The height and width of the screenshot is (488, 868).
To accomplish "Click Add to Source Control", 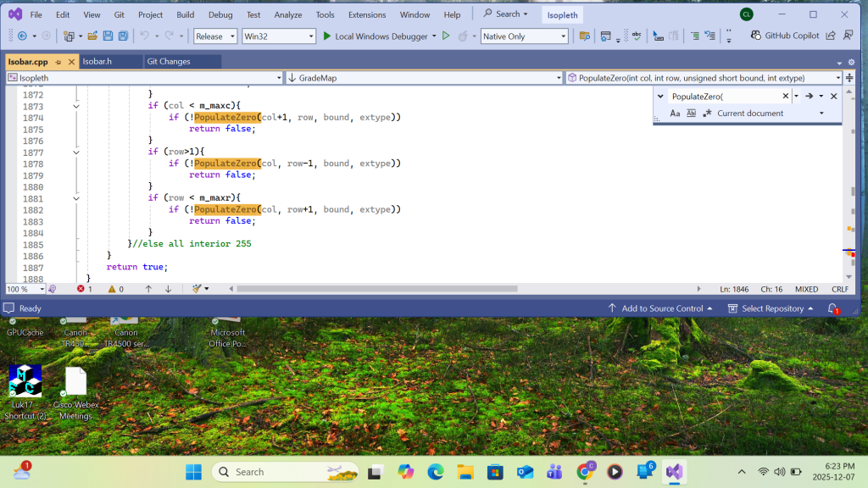I will 661,308.
